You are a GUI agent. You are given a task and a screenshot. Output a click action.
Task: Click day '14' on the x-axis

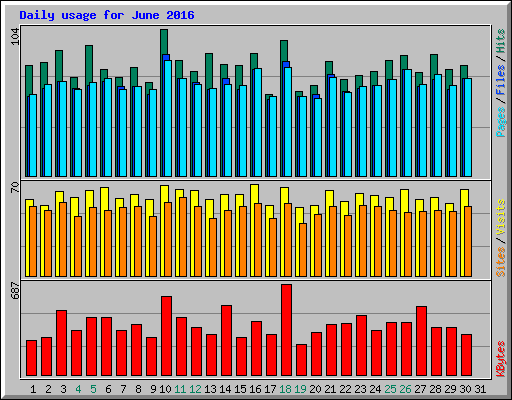pos(225,389)
